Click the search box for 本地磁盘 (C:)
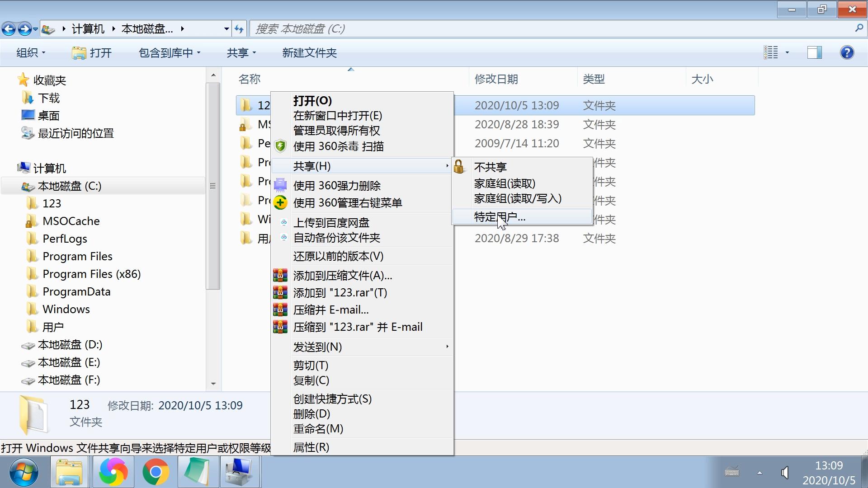This screenshot has height=488, width=868. tap(552, 29)
